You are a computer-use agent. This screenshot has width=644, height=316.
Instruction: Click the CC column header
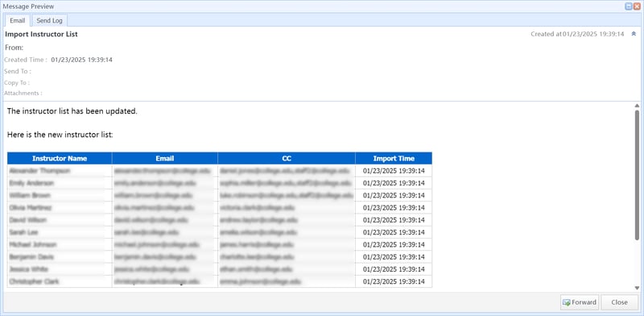(x=287, y=159)
